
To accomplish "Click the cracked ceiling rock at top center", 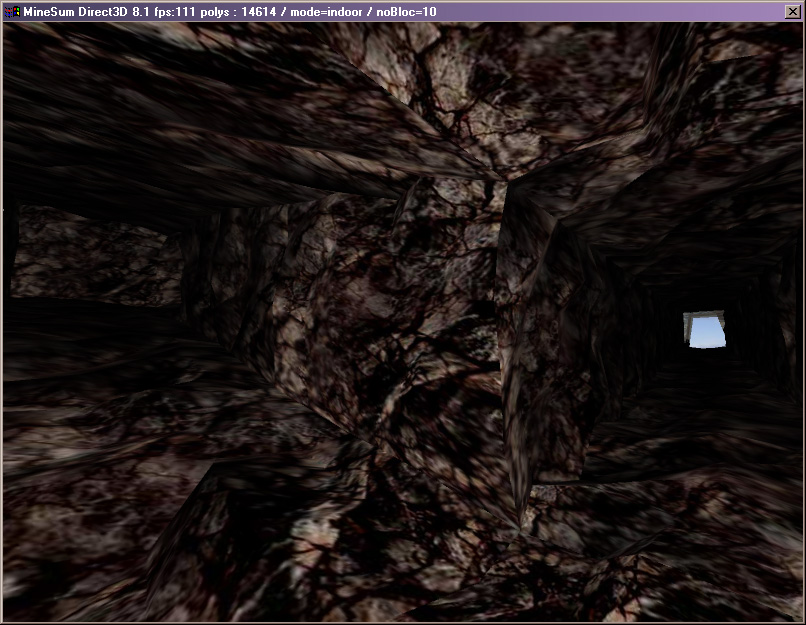I will click(480, 100).
